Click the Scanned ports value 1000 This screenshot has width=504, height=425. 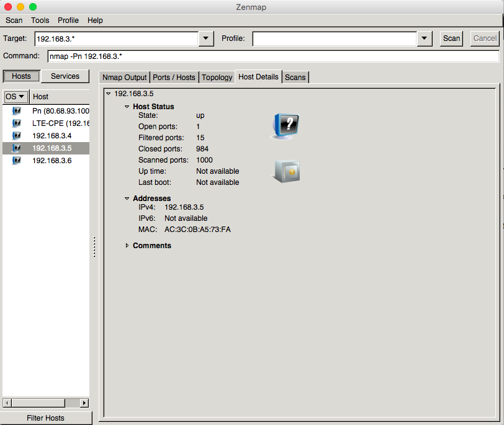click(204, 160)
